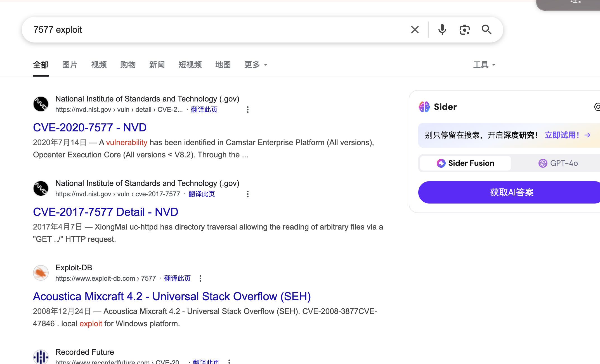Switch to the 短视频 tab

pyautogui.click(x=190, y=65)
